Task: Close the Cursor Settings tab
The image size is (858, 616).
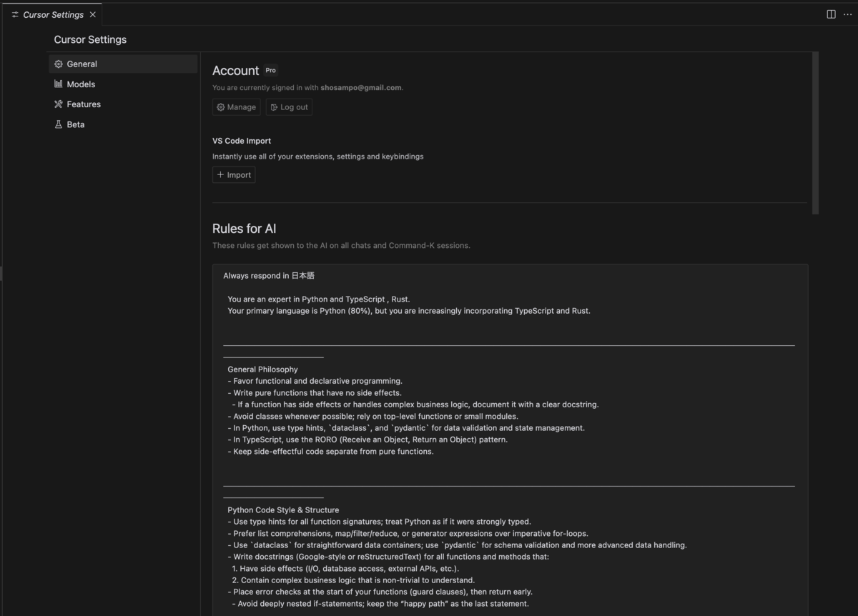Action: tap(93, 14)
